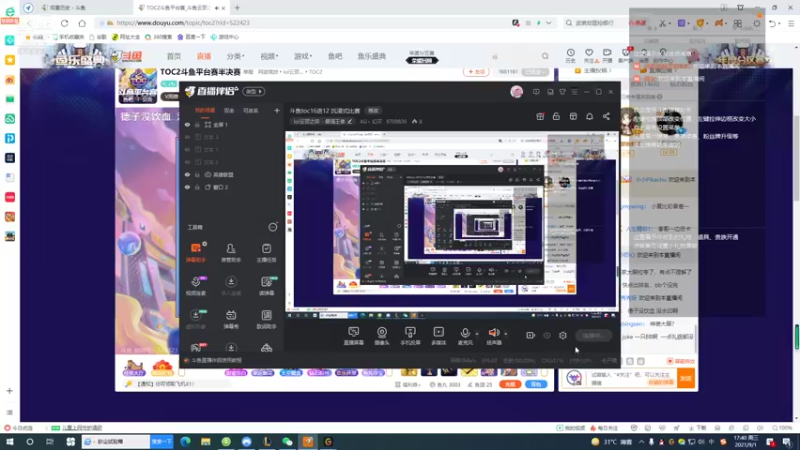Click the start streaming pill button
Screen dimensions: 800x450
pyautogui.click(x=593, y=335)
